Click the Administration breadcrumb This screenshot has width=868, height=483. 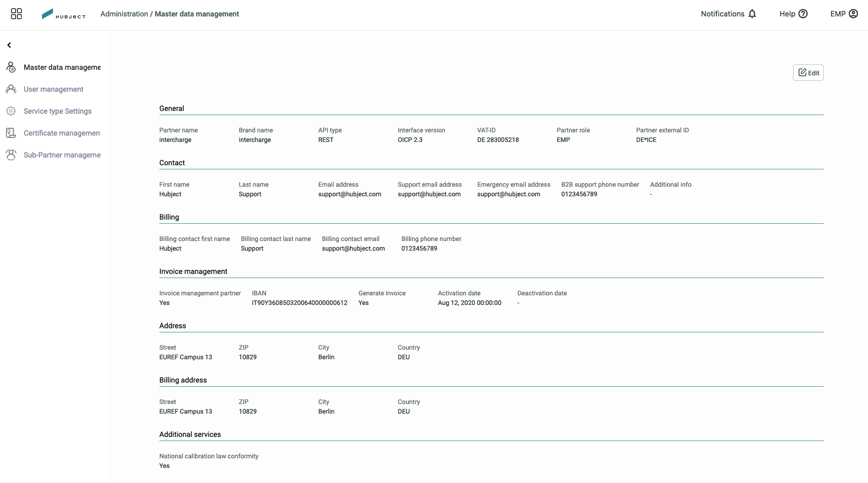click(124, 14)
